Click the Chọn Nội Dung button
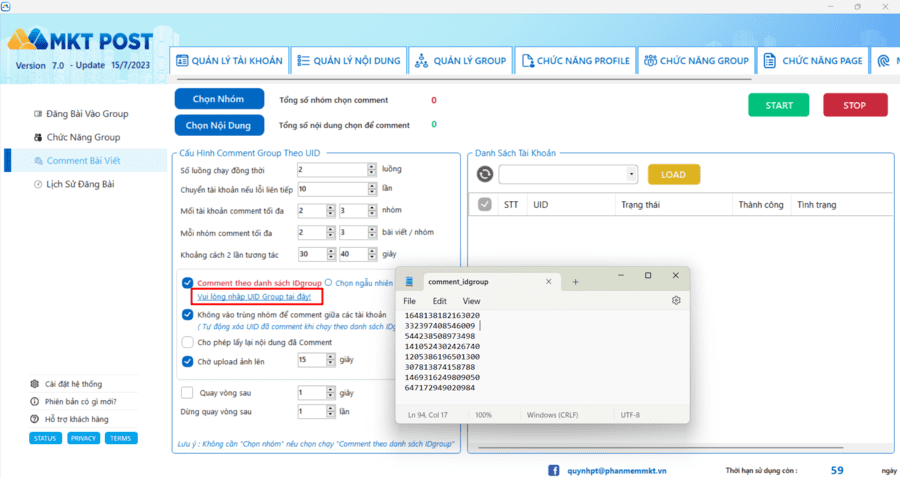Image resolution: width=900 pixels, height=478 pixels. coord(219,125)
